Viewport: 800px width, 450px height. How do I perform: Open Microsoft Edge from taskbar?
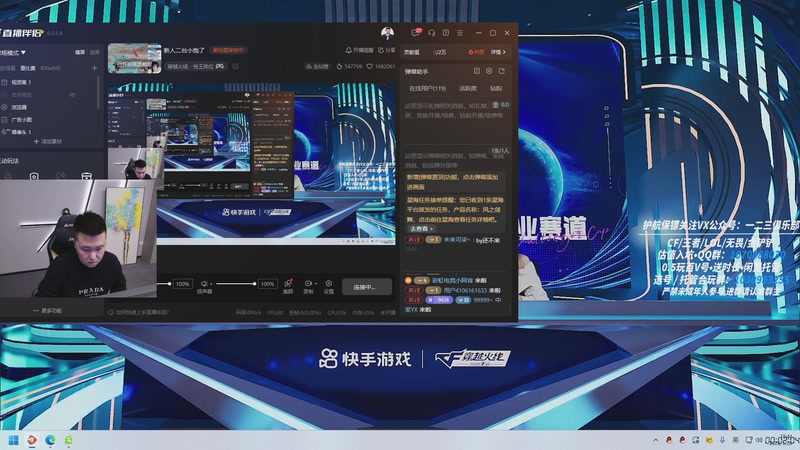coord(50,440)
